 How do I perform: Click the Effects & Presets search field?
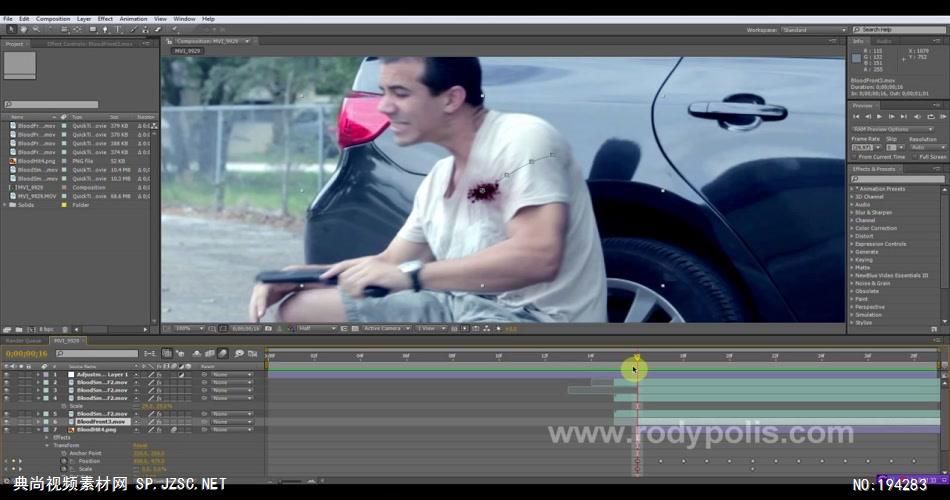(897, 179)
